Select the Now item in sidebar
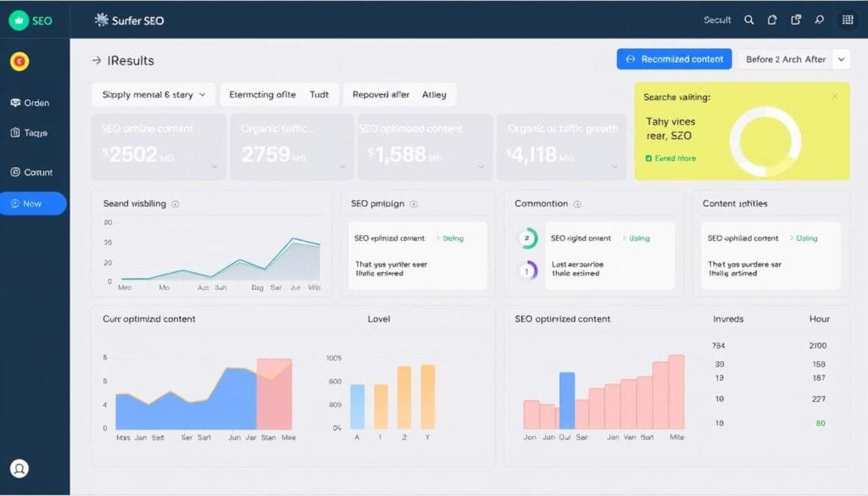868x496 pixels. [x=32, y=203]
